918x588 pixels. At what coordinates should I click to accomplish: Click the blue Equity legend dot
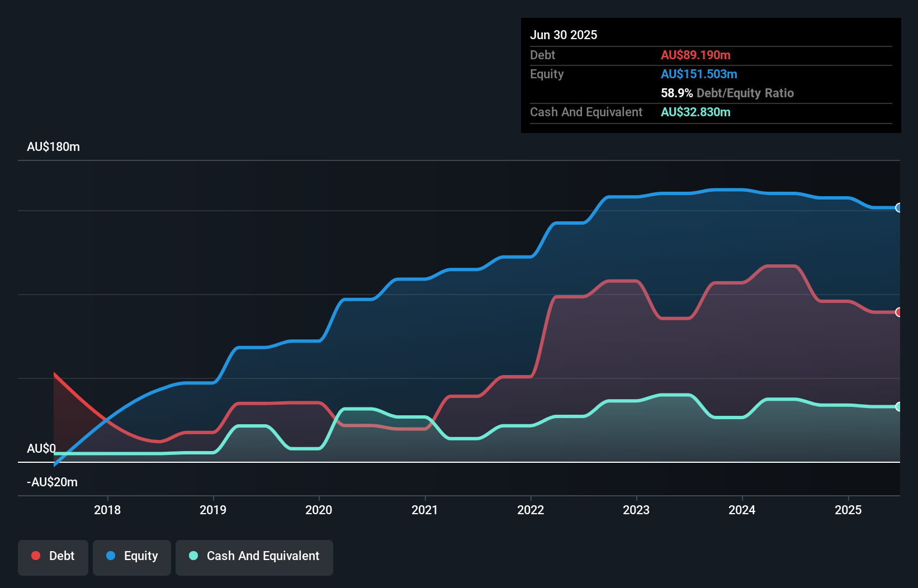[x=111, y=556]
